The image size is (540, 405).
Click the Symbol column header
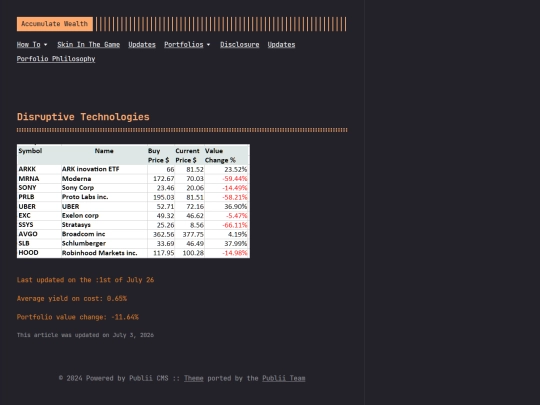click(x=30, y=151)
